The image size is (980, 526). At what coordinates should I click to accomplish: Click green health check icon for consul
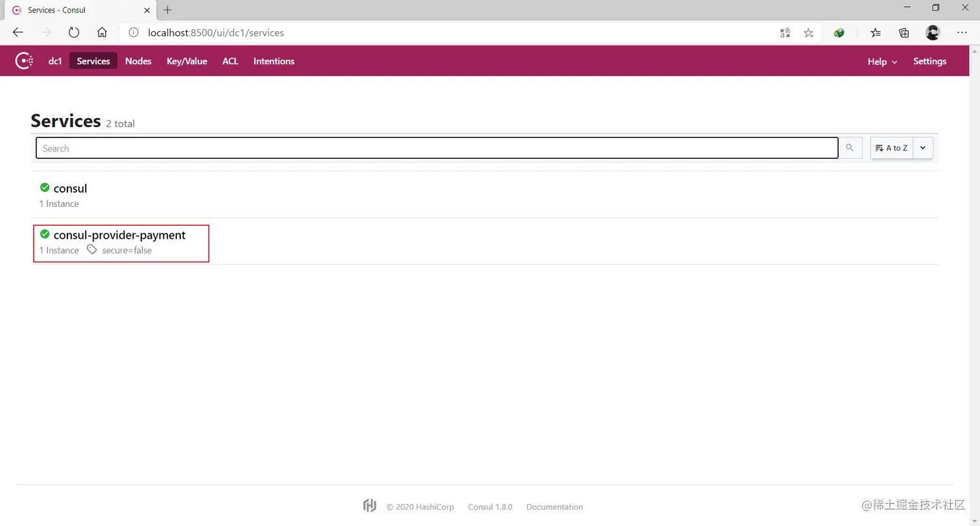(45, 187)
